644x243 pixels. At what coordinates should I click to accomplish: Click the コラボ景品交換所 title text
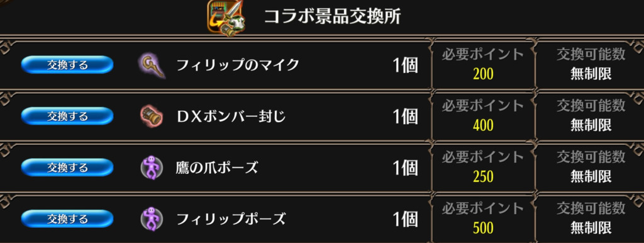pyautogui.click(x=332, y=17)
